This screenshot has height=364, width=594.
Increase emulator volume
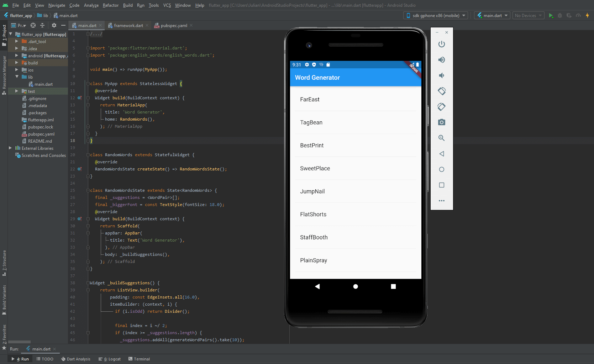pos(441,60)
